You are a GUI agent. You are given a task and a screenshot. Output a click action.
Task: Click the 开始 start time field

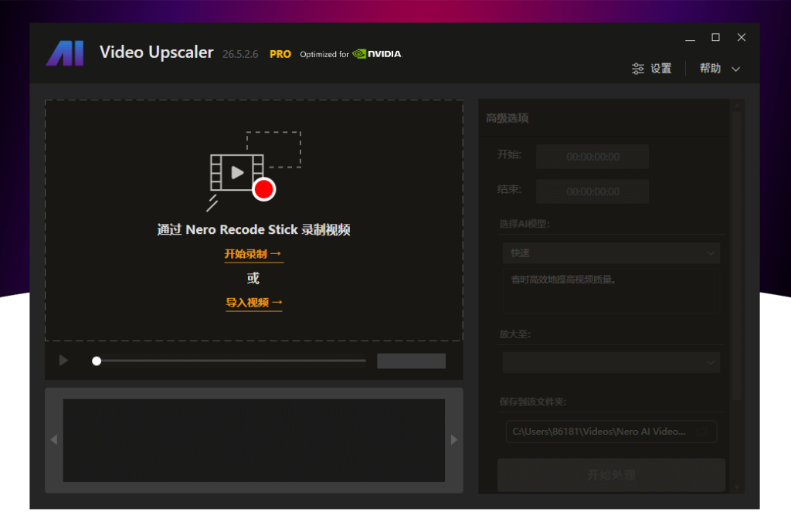pyautogui.click(x=592, y=156)
